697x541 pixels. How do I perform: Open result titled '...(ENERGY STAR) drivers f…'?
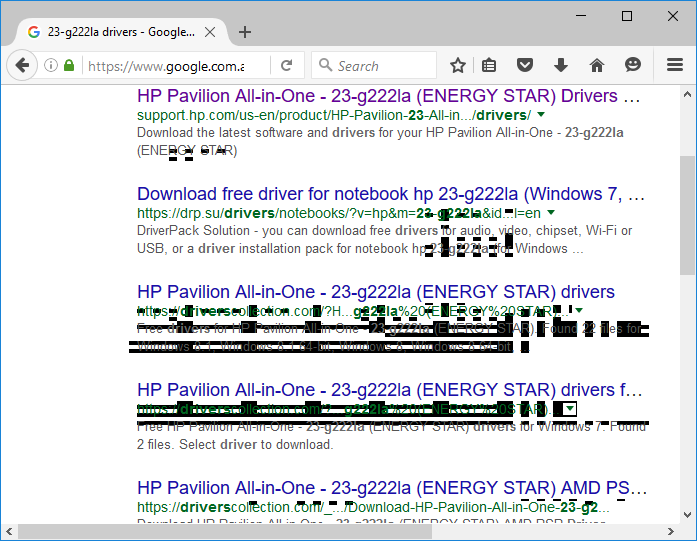tap(389, 390)
